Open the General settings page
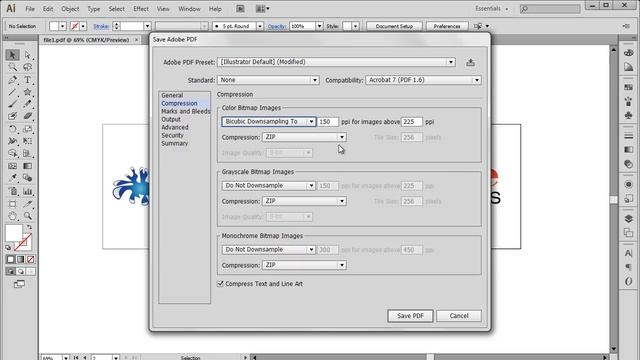 click(x=172, y=95)
